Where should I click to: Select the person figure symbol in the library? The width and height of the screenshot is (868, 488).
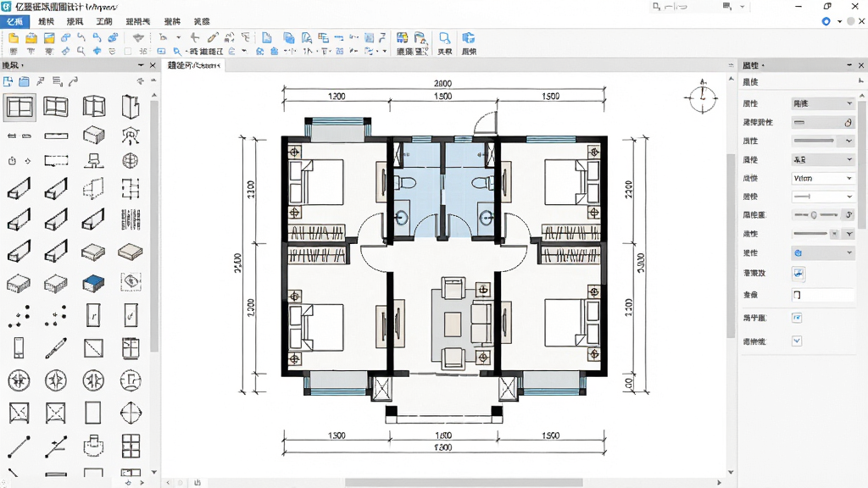[131, 135]
